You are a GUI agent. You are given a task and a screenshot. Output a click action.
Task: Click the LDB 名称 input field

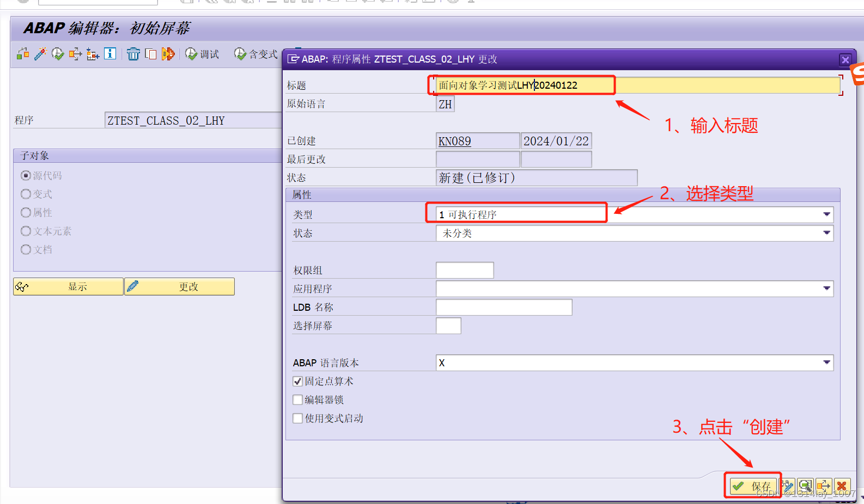coord(504,307)
